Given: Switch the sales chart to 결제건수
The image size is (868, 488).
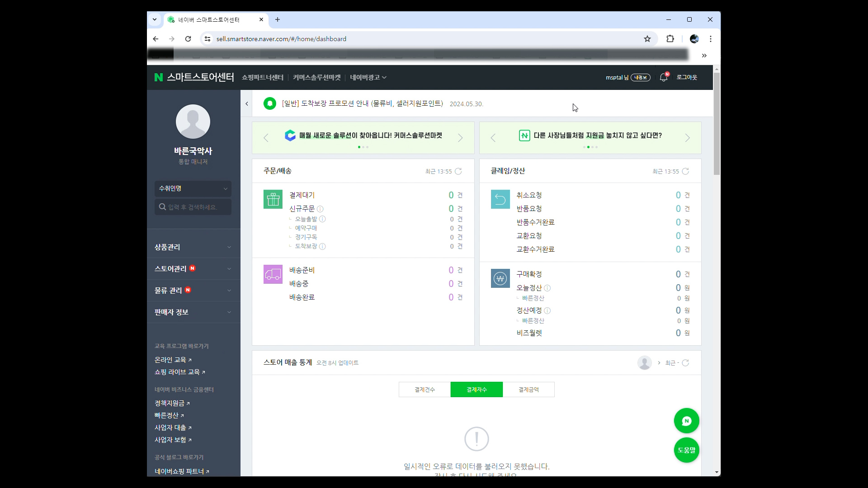Looking at the screenshot, I should click(x=425, y=389).
